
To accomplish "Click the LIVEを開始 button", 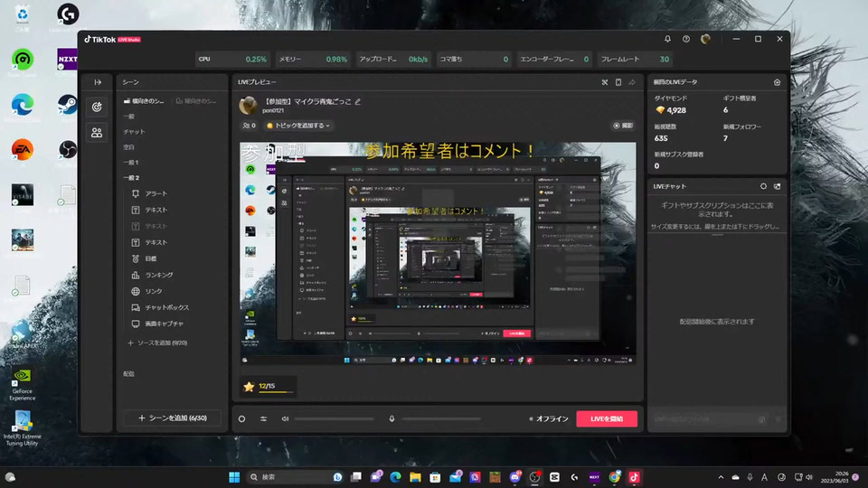I will tap(607, 418).
